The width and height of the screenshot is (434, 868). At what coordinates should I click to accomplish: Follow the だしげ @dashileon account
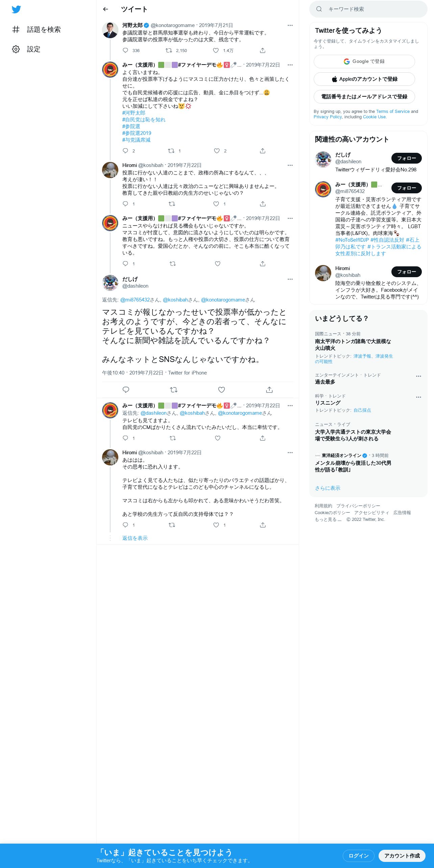click(407, 158)
